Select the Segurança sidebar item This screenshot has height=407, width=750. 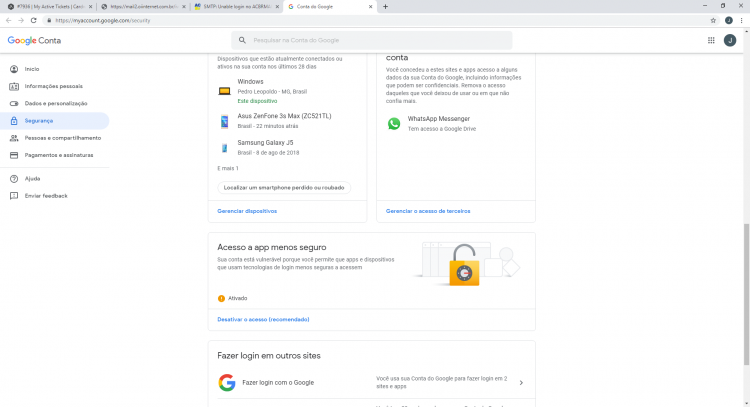coord(55,121)
